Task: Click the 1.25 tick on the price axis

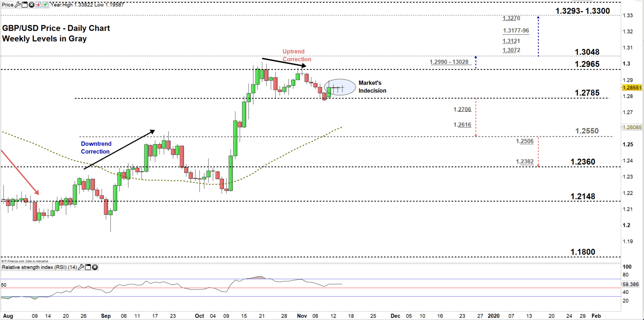Action: pos(628,145)
